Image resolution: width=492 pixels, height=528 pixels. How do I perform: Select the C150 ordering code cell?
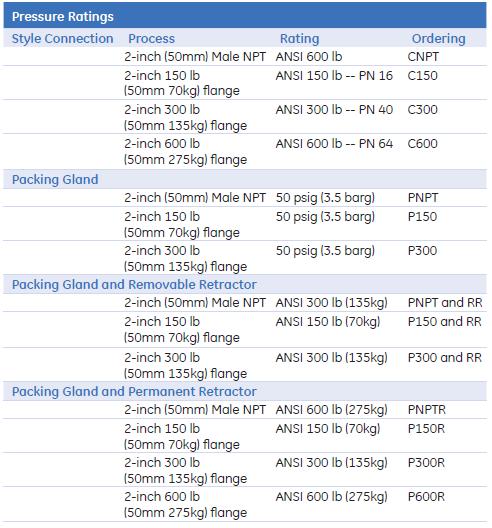[422, 76]
